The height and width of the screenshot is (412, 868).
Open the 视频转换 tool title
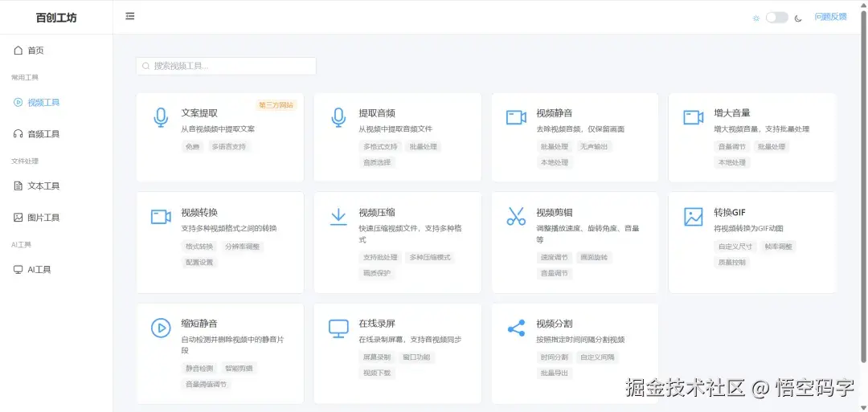point(199,212)
